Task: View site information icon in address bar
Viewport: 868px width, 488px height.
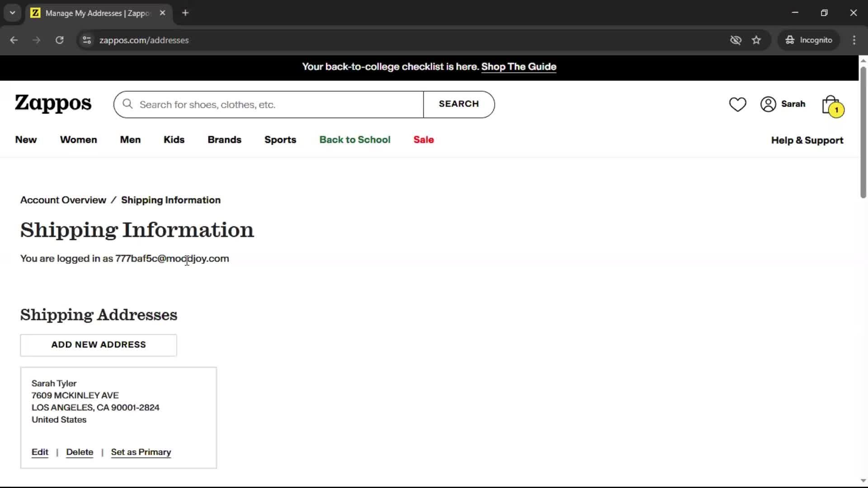Action: tap(87, 40)
